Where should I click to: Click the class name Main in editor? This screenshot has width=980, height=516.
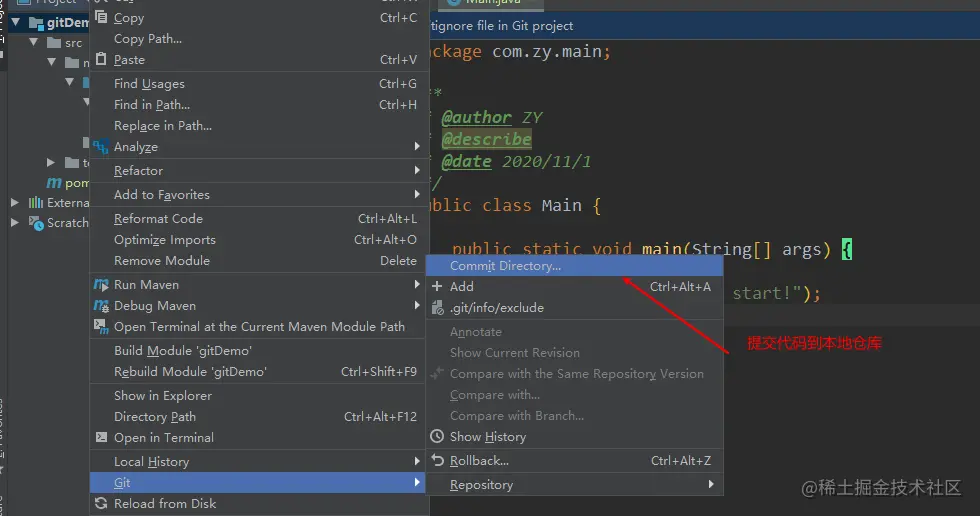coord(561,206)
